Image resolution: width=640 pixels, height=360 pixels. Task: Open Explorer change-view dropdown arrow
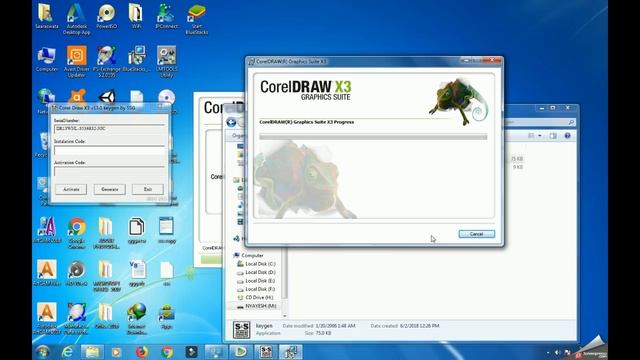(540, 136)
